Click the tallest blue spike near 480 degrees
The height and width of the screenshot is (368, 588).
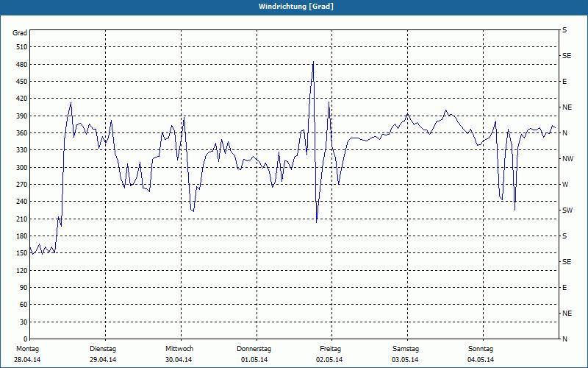313,63
